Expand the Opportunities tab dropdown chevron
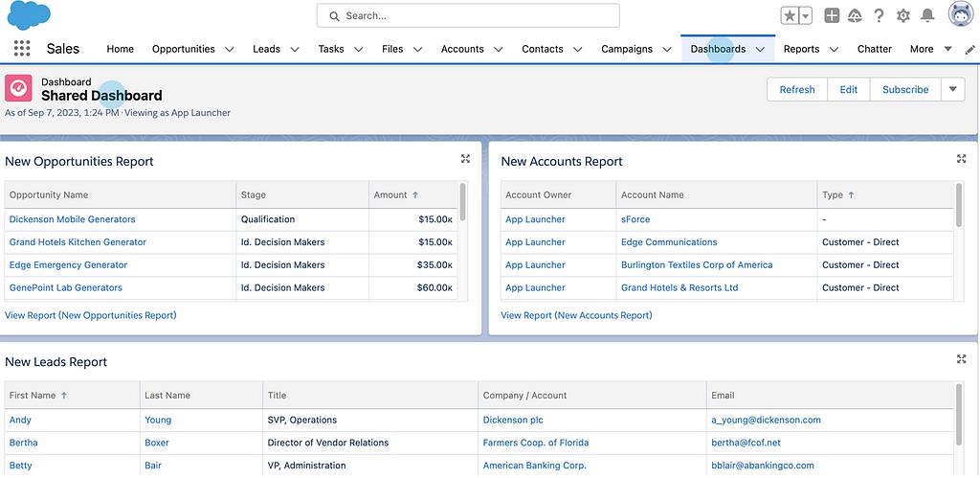Screen dimensions: 980x478 (x=230, y=49)
